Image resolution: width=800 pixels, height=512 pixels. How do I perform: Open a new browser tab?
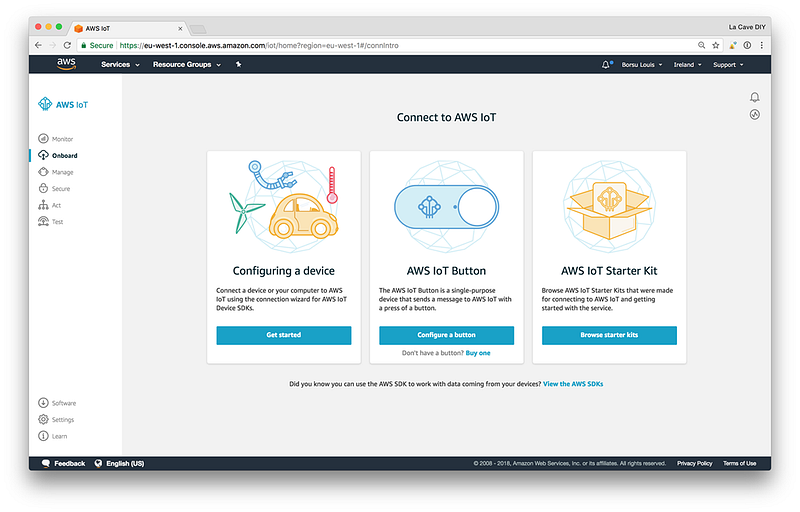(198, 29)
